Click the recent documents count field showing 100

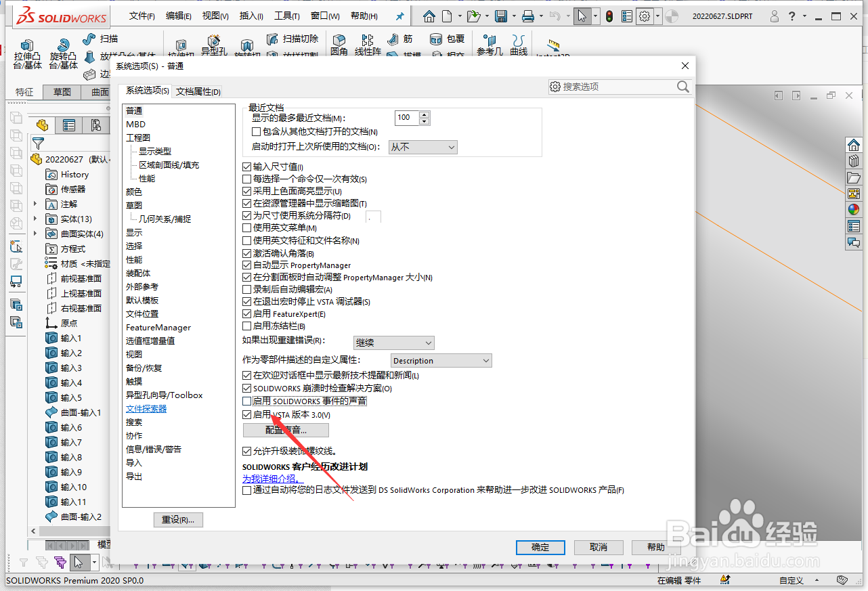pyautogui.click(x=407, y=118)
